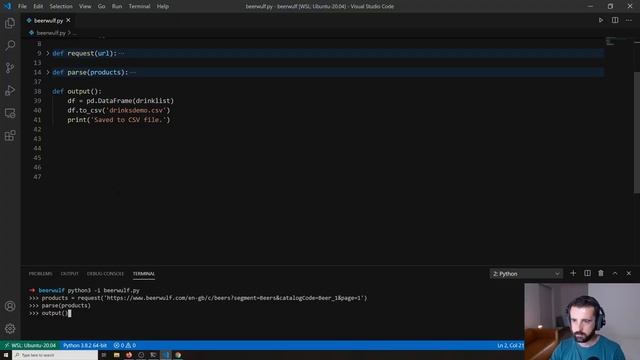Screen dimensions: 640x360
Task: Open the Manage gear icon
Action: click(10, 328)
